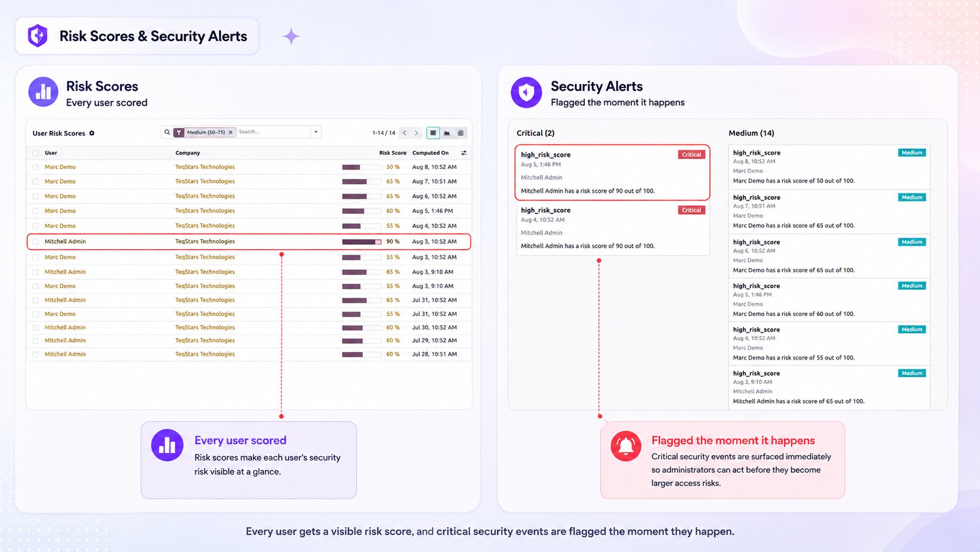Click the risk bar in Jul 30 row
The height and width of the screenshot is (552, 980).
tap(362, 328)
